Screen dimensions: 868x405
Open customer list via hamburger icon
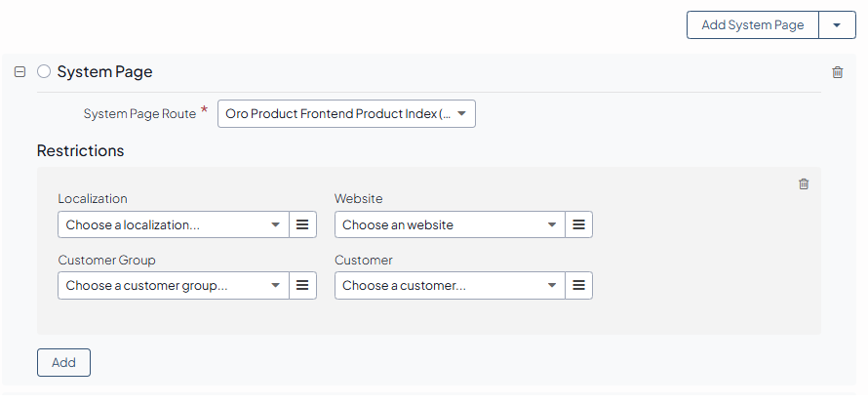pyautogui.click(x=579, y=286)
